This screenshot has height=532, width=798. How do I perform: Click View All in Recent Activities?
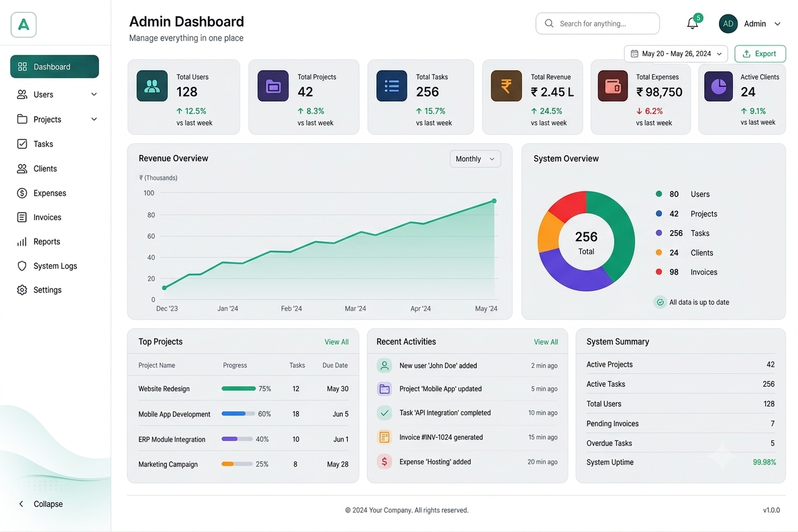pos(546,342)
